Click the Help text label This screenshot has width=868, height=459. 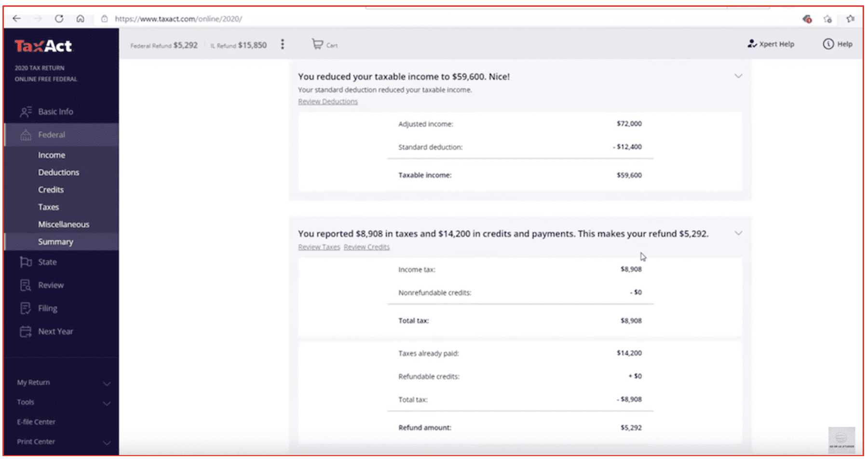pos(845,44)
